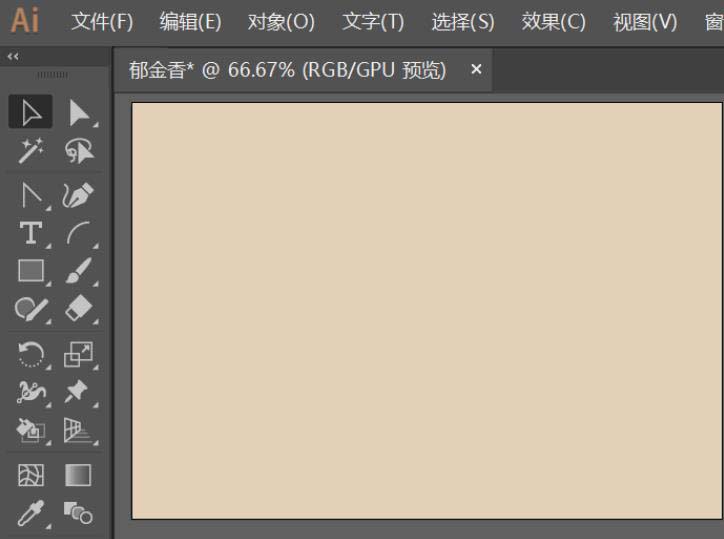Viewport: 724px width, 539px height.
Task: Select the Shaper pencil tool
Action: (31, 309)
